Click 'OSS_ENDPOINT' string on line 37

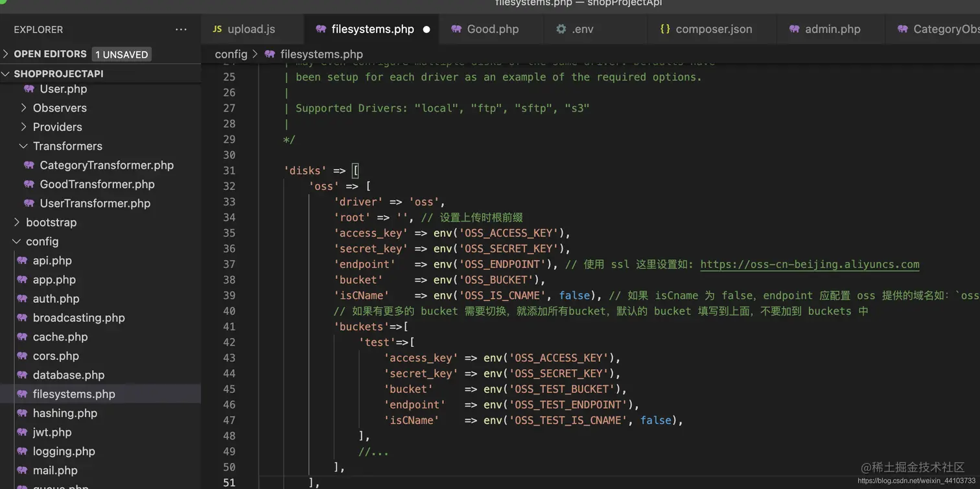(502, 265)
